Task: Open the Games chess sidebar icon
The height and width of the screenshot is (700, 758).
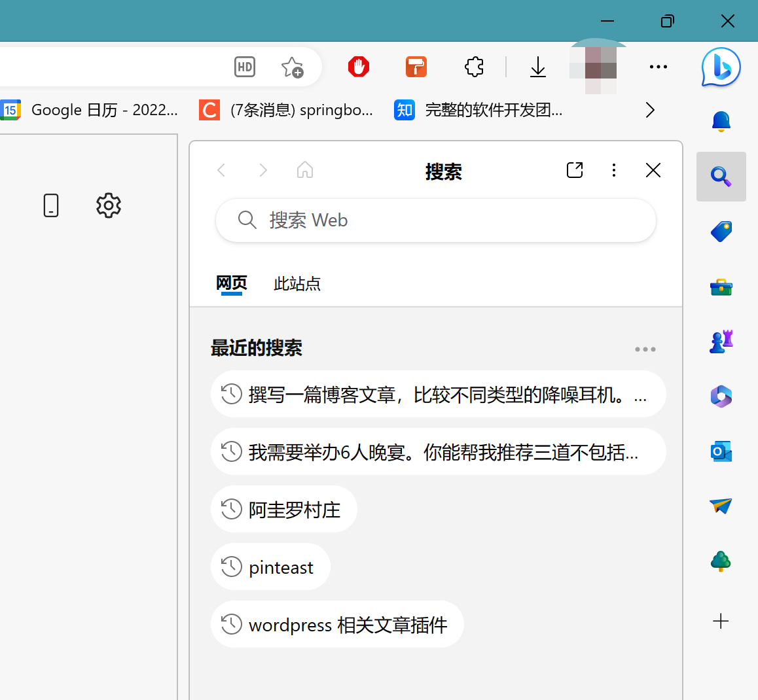Action: (721, 341)
